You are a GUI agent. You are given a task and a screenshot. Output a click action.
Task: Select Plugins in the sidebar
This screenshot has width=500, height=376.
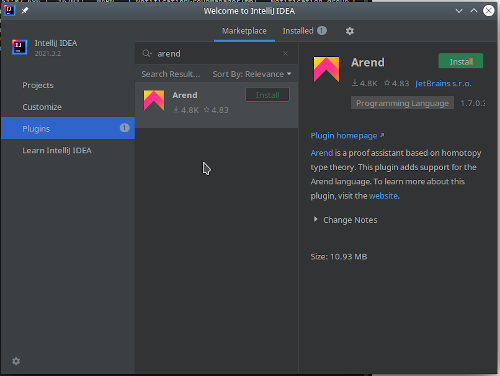tap(68, 128)
